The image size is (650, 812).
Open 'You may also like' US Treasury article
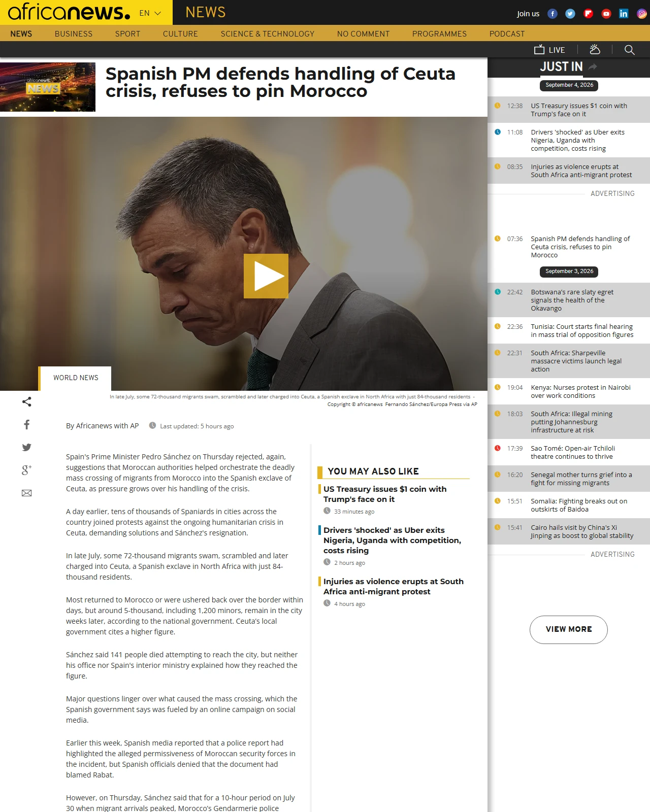(385, 494)
